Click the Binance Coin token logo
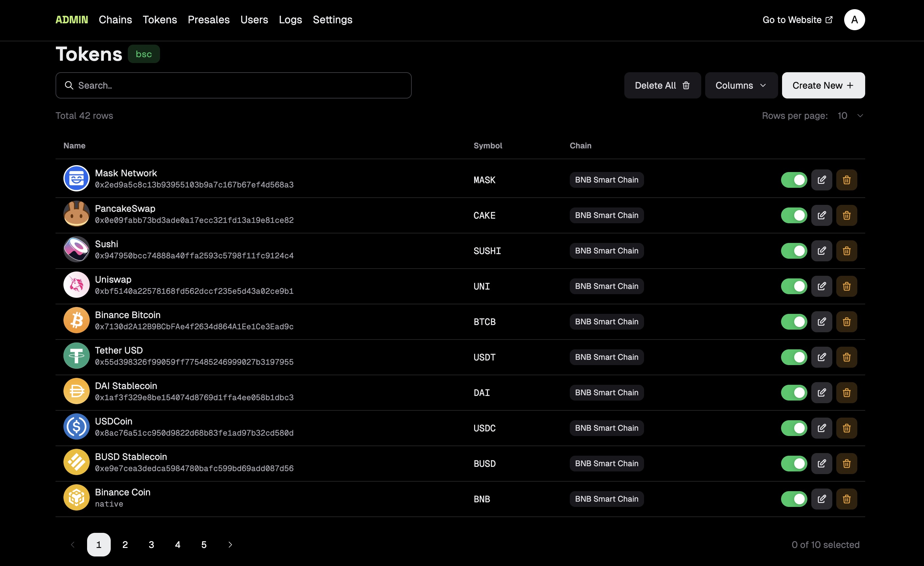 point(77,497)
